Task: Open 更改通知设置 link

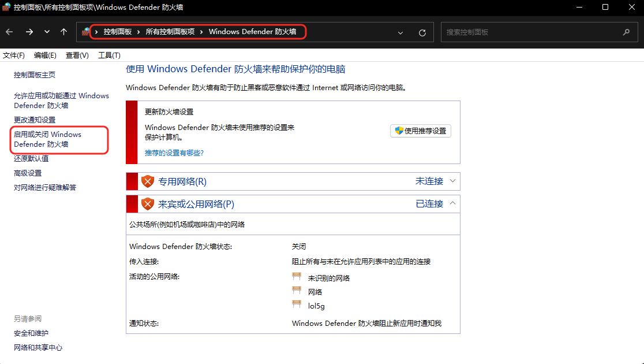Action: tap(35, 120)
